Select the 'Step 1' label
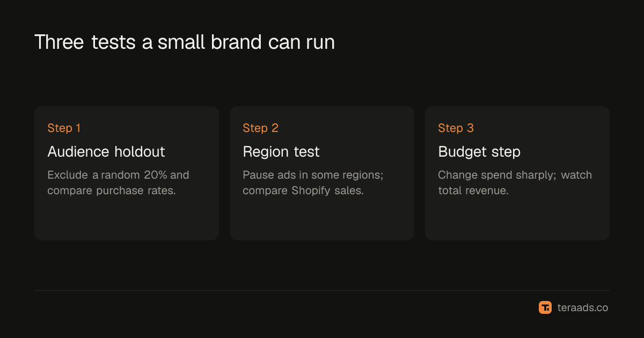644x338 pixels. (x=64, y=128)
